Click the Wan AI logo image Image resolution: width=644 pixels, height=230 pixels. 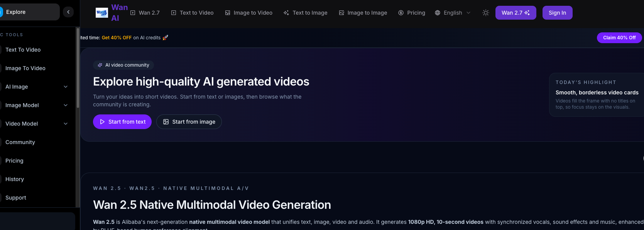click(x=102, y=13)
